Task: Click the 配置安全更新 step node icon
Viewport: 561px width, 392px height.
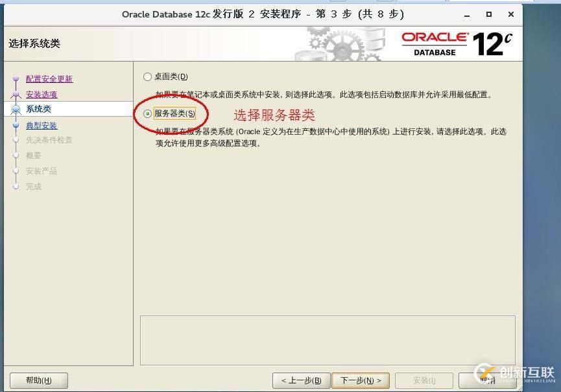Action: (x=14, y=79)
